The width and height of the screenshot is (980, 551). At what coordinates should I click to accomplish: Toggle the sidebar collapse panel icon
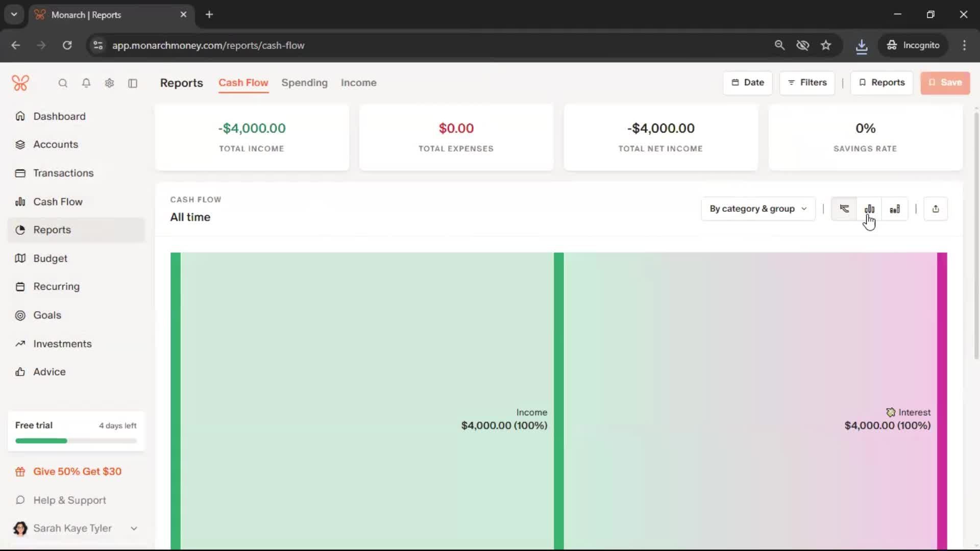(133, 83)
